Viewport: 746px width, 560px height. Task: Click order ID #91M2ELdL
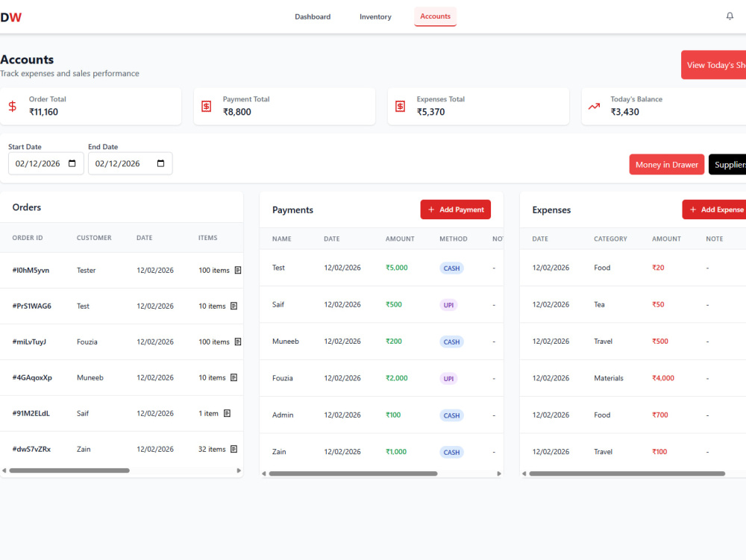pos(31,413)
